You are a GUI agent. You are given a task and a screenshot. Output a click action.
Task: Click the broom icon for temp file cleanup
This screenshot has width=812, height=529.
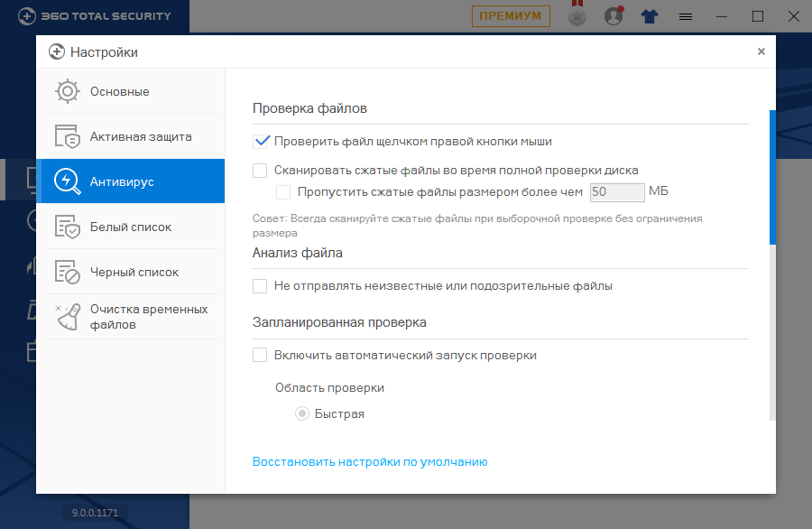click(x=68, y=317)
